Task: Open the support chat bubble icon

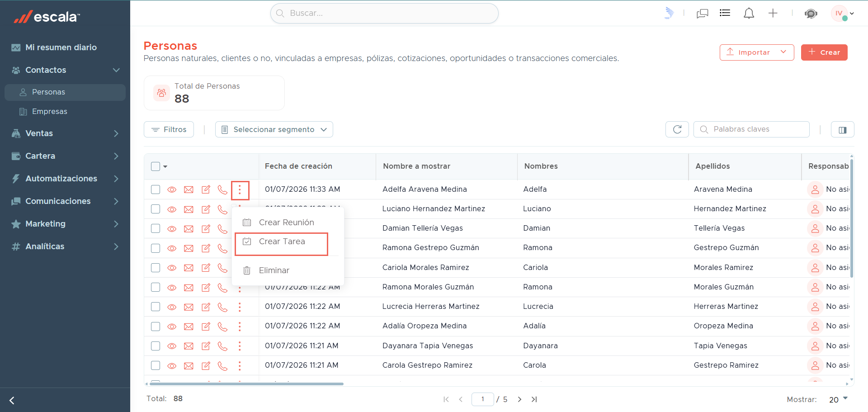Action: [811, 14]
